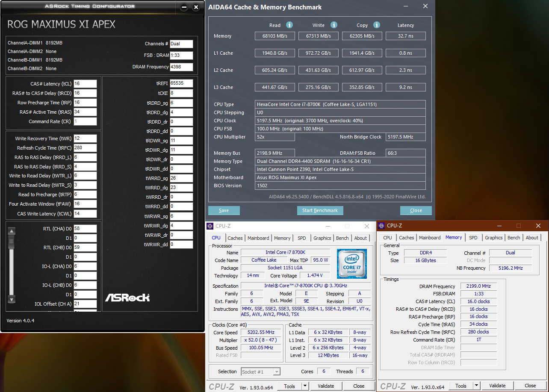This screenshot has height=392, width=549.
Task: Select the Bench tab in CPU-Z CPU window
Action: click(x=342, y=238)
